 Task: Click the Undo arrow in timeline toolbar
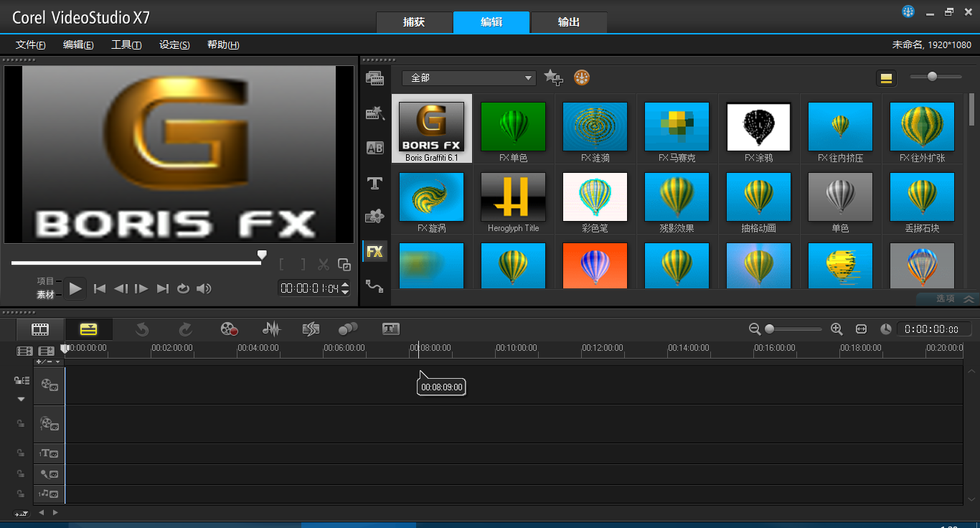pos(142,329)
